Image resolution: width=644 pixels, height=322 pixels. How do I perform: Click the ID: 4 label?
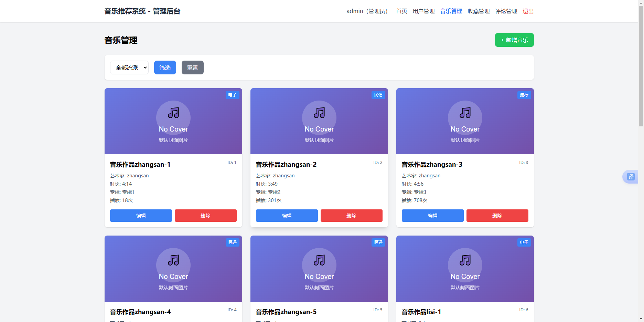coord(232,310)
